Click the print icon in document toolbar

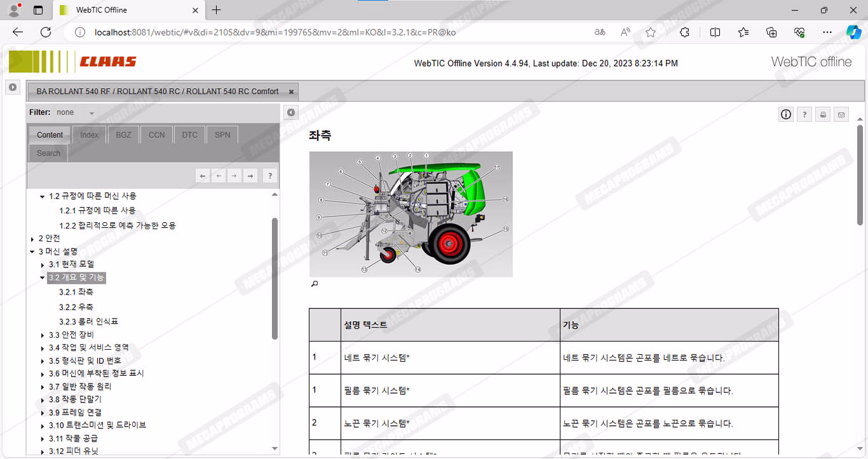[823, 114]
